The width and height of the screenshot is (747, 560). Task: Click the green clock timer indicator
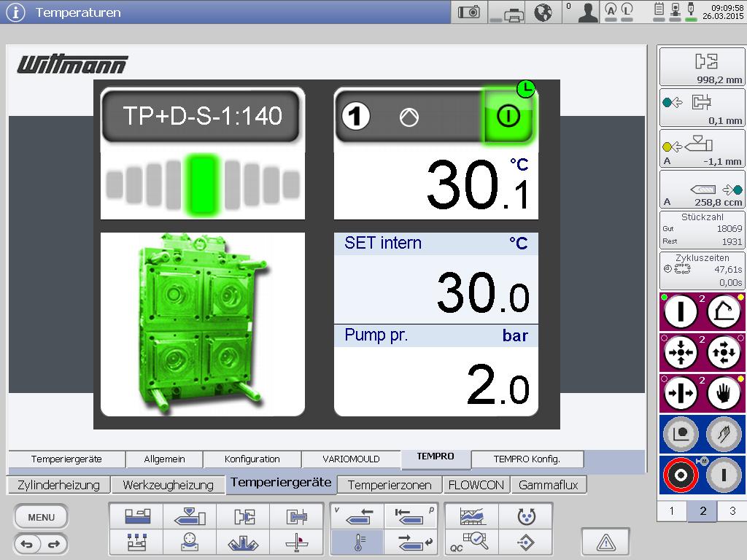pyautogui.click(x=525, y=88)
